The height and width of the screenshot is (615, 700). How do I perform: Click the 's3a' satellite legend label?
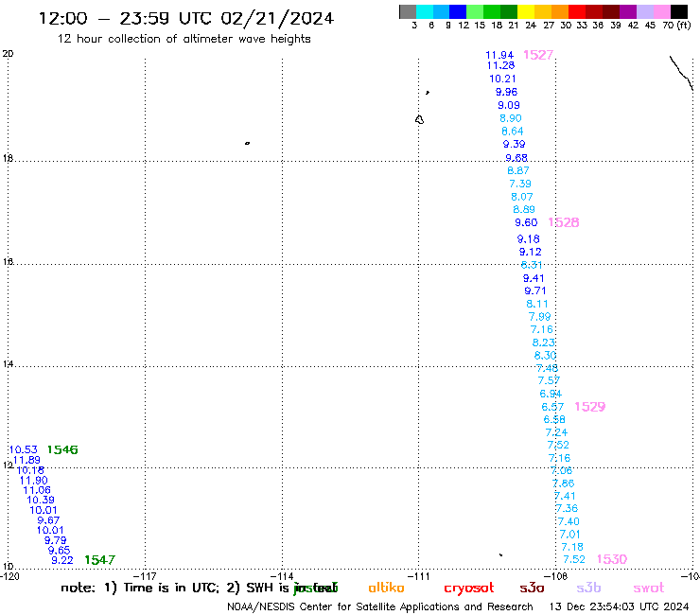click(532, 589)
